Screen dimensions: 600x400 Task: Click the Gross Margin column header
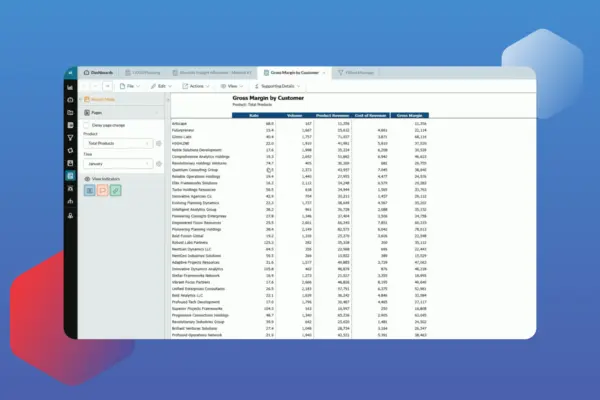pyautogui.click(x=409, y=115)
